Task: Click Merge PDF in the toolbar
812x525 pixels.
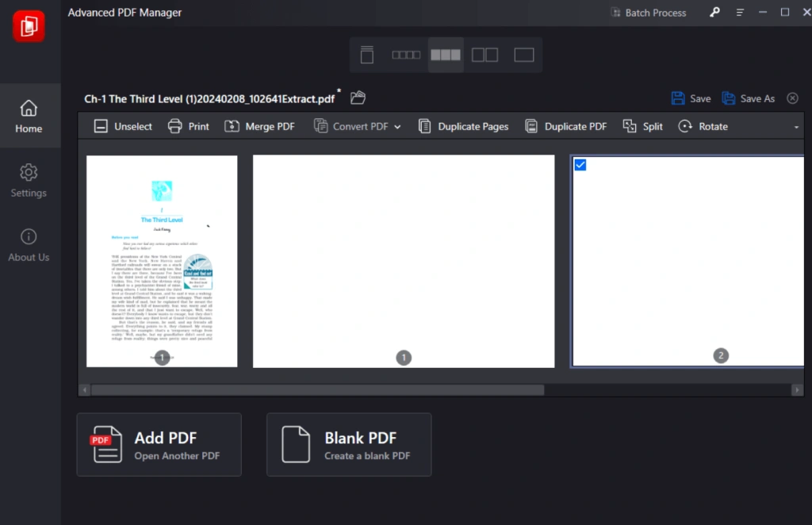Action: coord(260,126)
